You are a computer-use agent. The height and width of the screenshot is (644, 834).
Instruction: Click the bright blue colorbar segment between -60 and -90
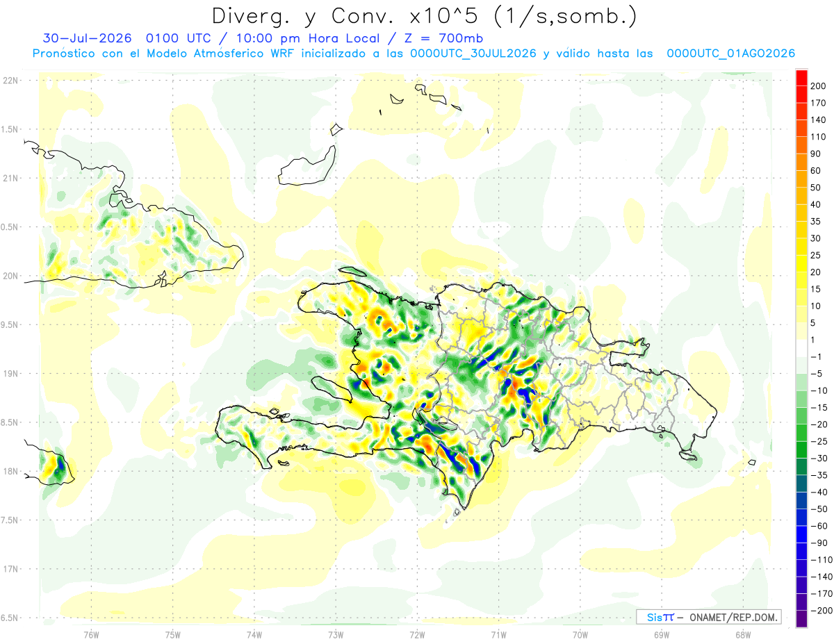click(x=801, y=534)
